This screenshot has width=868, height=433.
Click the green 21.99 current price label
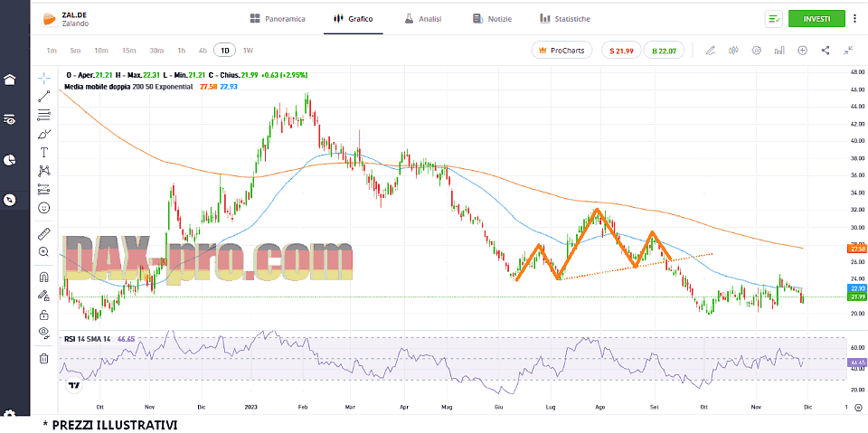pyautogui.click(x=857, y=297)
